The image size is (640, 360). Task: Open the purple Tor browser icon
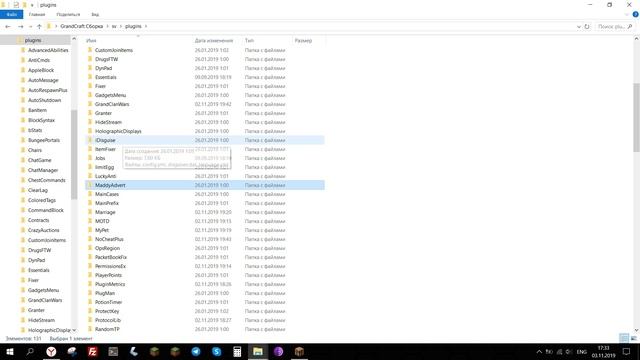tap(278, 351)
